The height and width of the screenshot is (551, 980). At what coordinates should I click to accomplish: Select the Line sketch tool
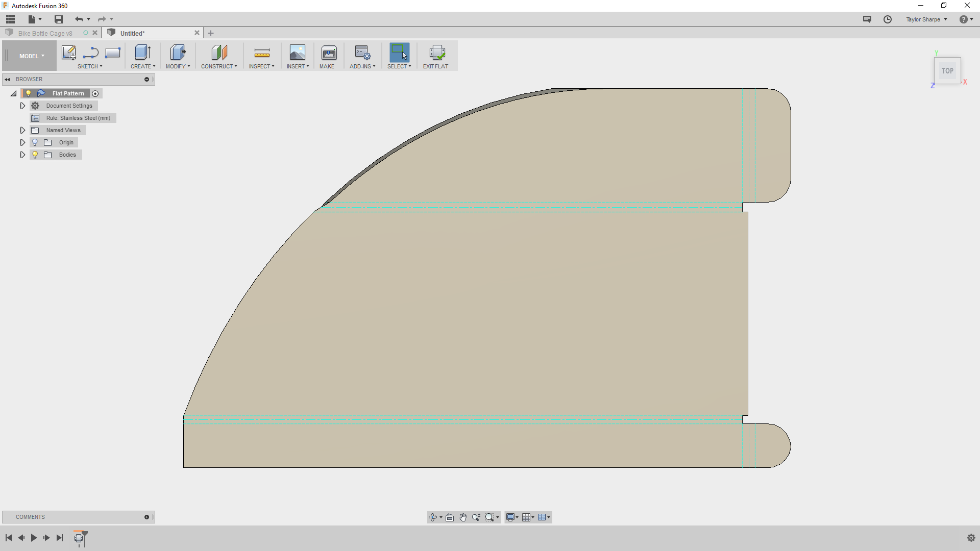pos(91,53)
